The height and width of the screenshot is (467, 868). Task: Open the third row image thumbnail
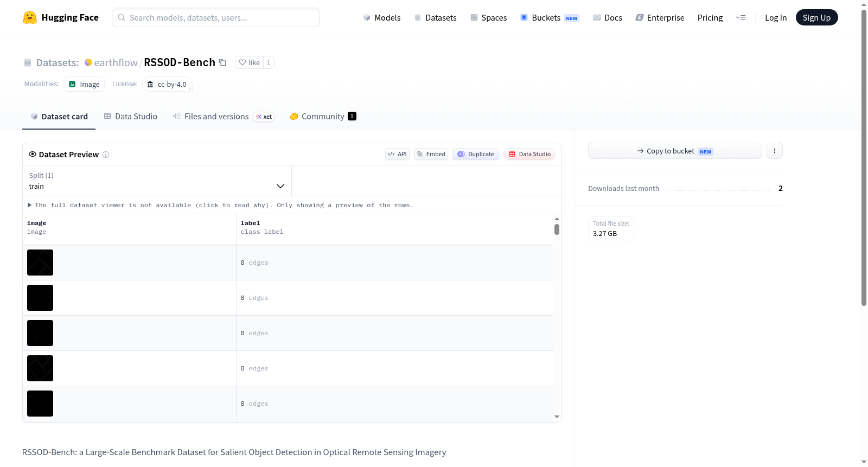[40, 333]
